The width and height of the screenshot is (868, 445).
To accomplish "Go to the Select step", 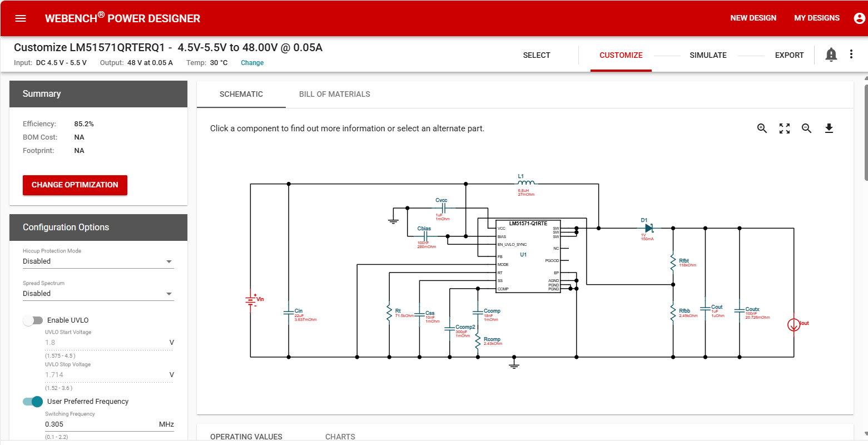I will [537, 55].
